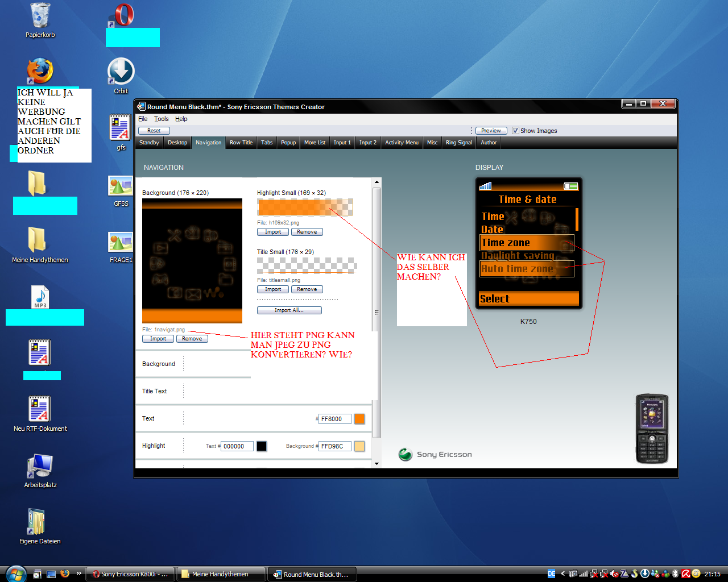Click the camera icon in the system tray
Viewport: 728px width, 582px height.
(x=573, y=574)
